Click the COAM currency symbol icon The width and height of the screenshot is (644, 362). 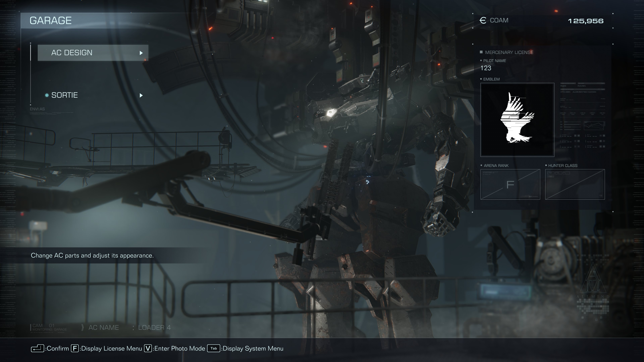pos(483,20)
